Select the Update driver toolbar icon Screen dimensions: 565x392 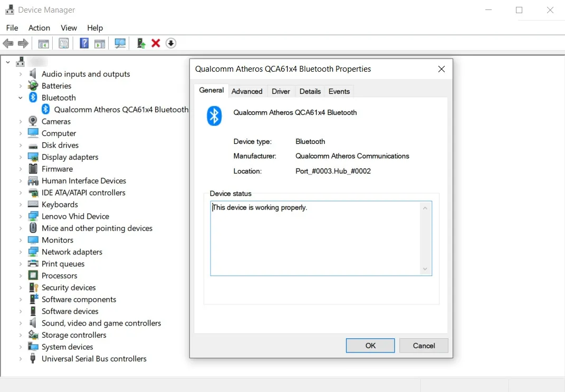141,43
